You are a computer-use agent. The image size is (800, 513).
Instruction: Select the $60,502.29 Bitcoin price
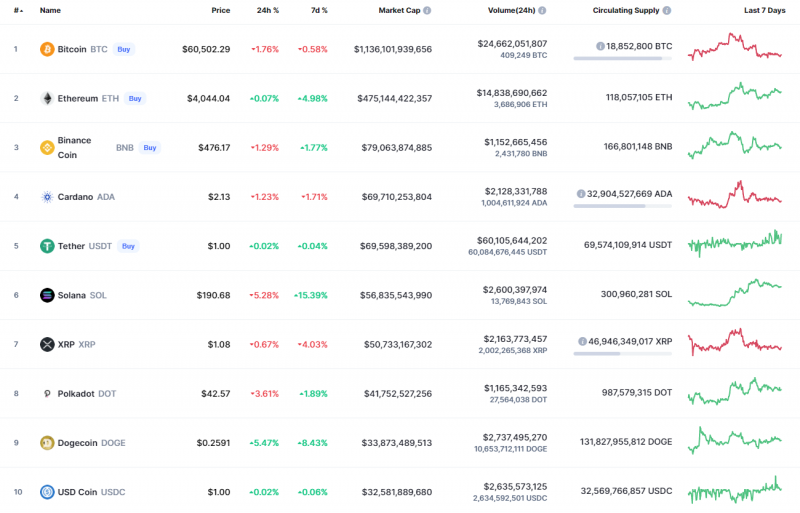pyautogui.click(x=206, y=49)
